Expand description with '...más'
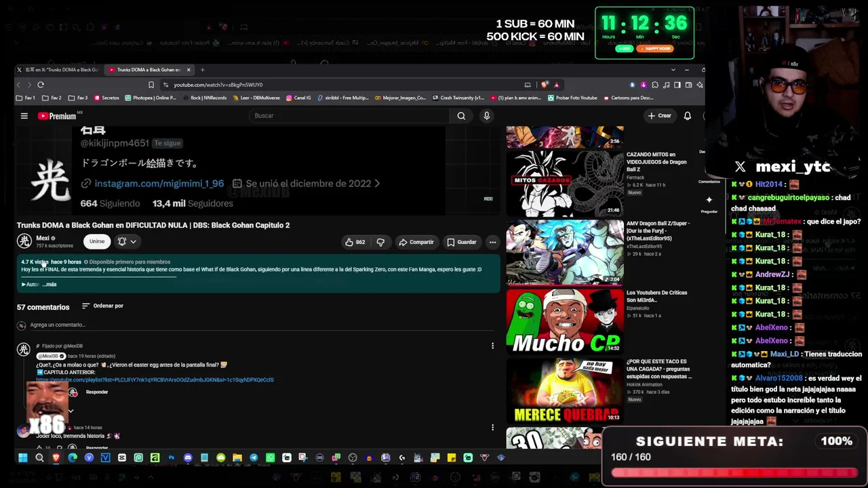Image resolution: width=868 pixels, height=488 pixels. pyautogui.click(x=49, y=285)
